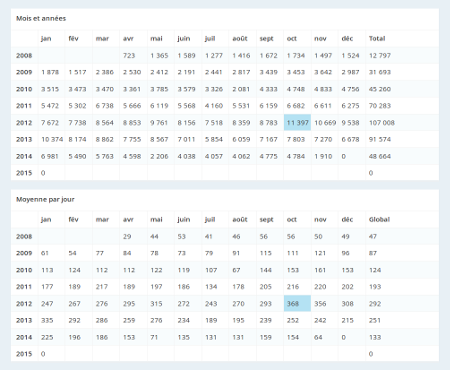The height and width of the screenshot is (370, 450).
Task: Click "oct" header in Mois et années table
Action: coord(292,38)
